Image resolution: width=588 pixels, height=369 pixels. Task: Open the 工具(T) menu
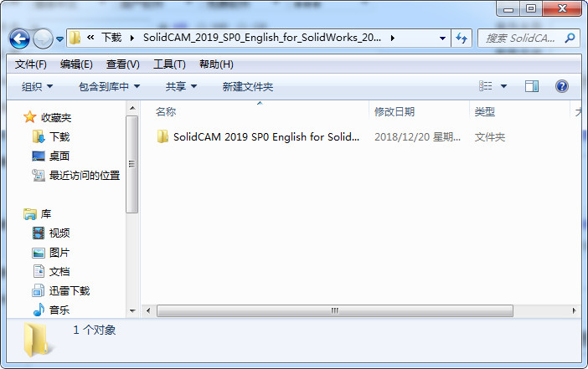pos(169,64)
